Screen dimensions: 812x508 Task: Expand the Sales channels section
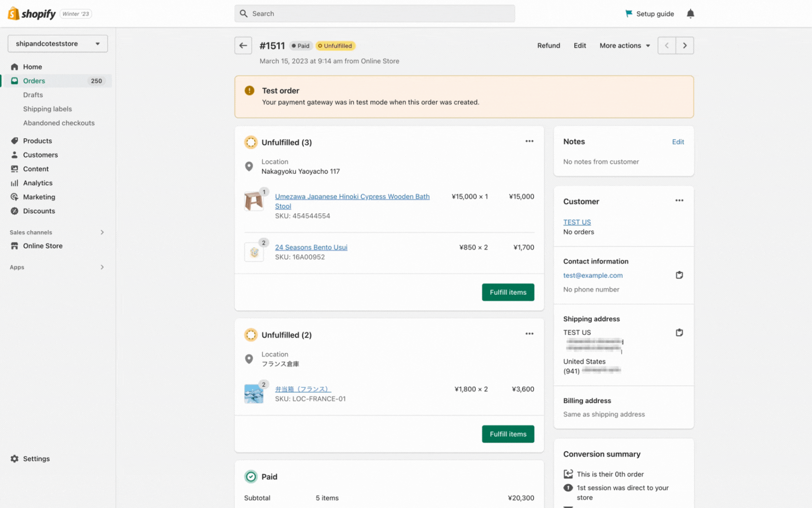point(102,232)
